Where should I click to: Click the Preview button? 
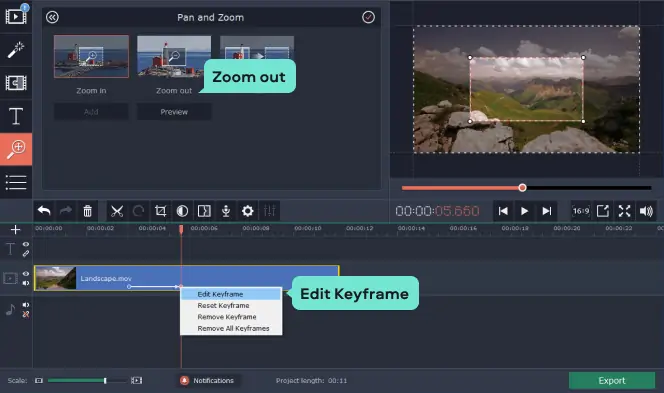click(x=174, y=112)
